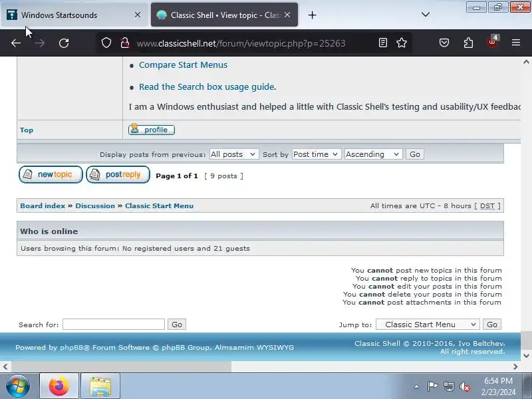Image resolution: width=532 pixels, height=399 pixels.
Task: Click the vertical scrollbar down arrow
Action: (x=526, y=356)
